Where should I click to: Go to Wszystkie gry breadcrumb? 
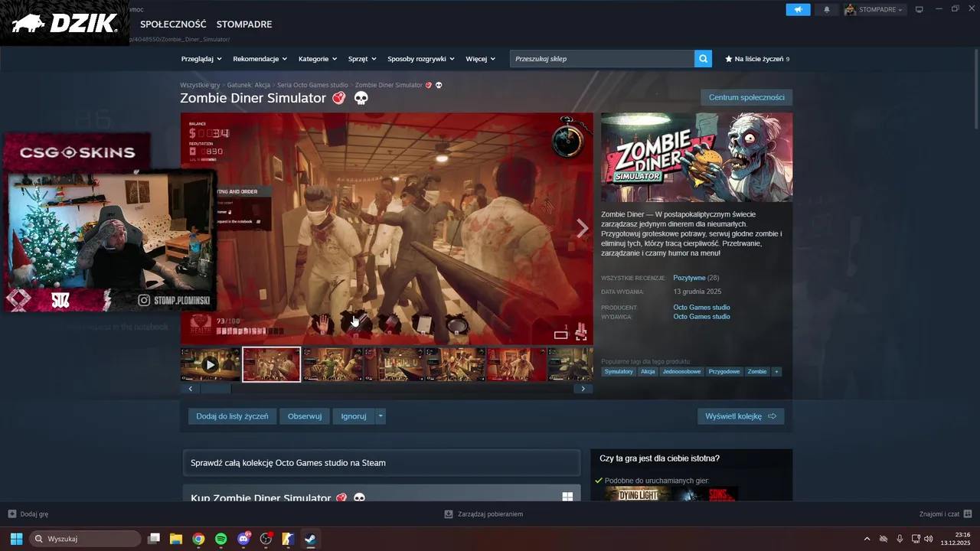(x=200, y=85)
